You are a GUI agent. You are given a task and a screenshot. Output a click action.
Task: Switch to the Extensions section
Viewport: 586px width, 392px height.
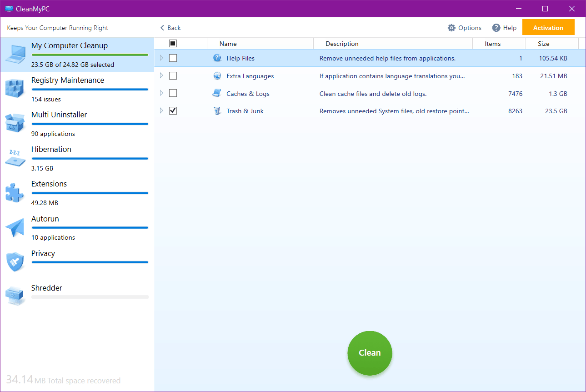coord(77,193)
